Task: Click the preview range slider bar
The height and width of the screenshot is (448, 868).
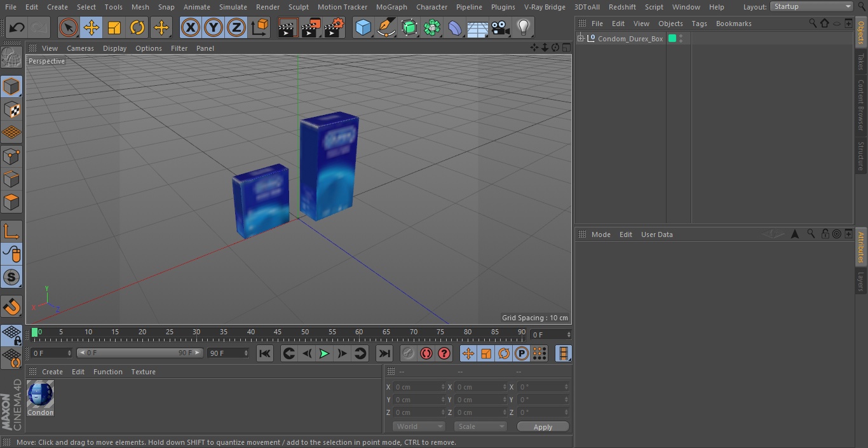Action: click(x=140, y=353)
